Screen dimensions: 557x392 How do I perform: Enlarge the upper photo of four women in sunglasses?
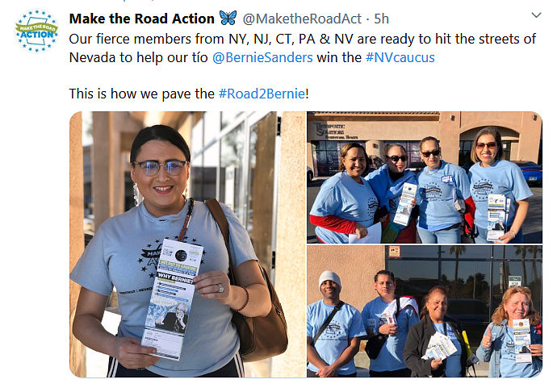[x=425, y=177]
